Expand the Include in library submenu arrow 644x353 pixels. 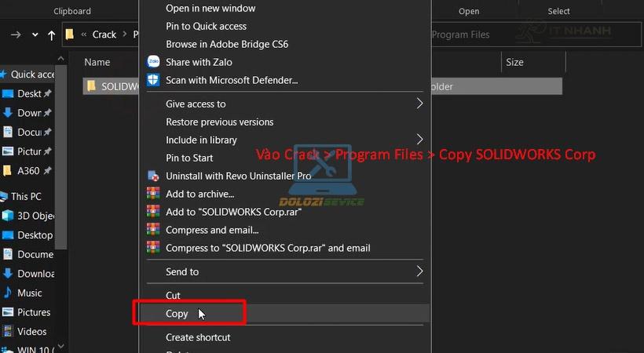[419, 140]
